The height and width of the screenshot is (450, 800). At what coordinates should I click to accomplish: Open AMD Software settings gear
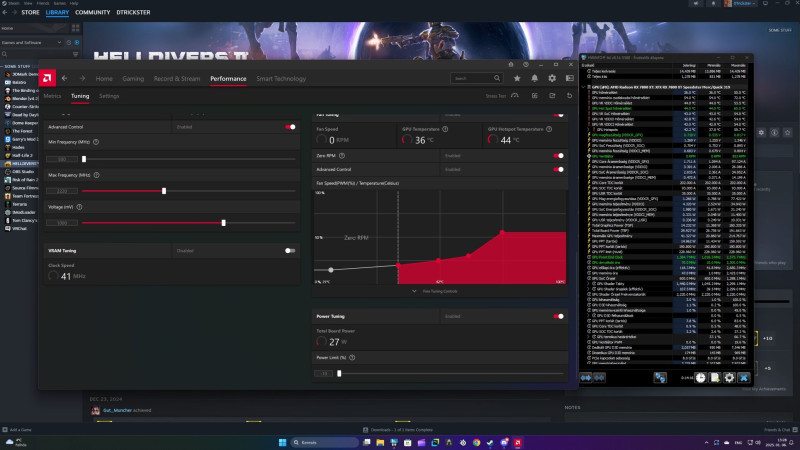(552, 78)
